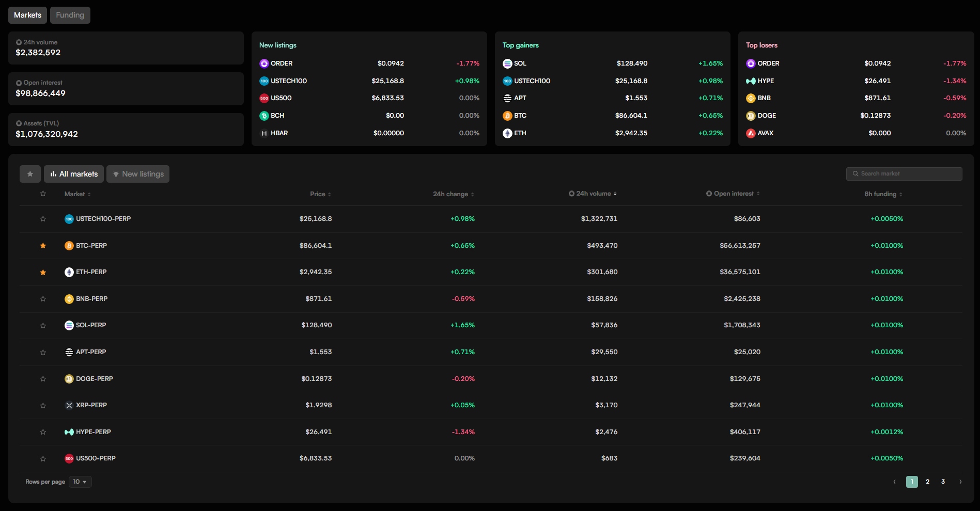Open HYPE in Top losers list
This screenshot has height=511, width=980.
tap(856, 81)
